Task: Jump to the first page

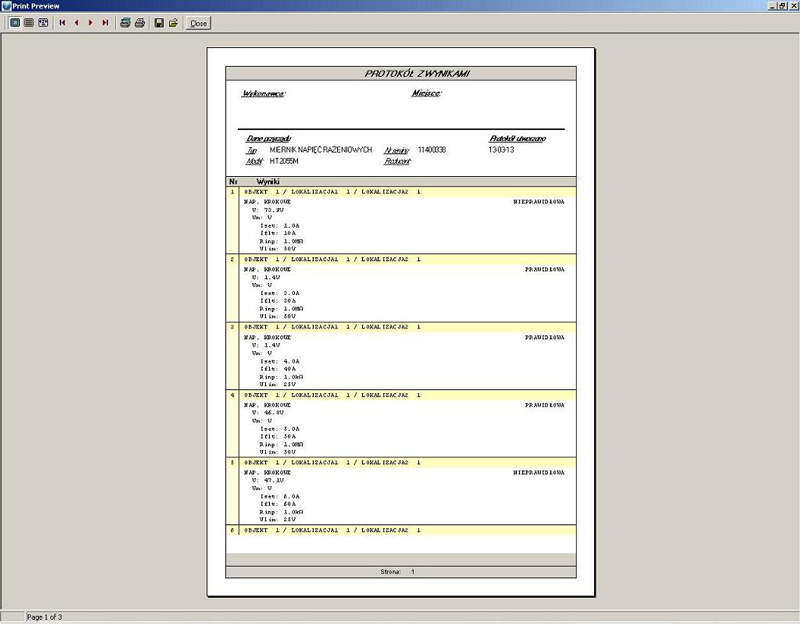Action: pos(63,22)
